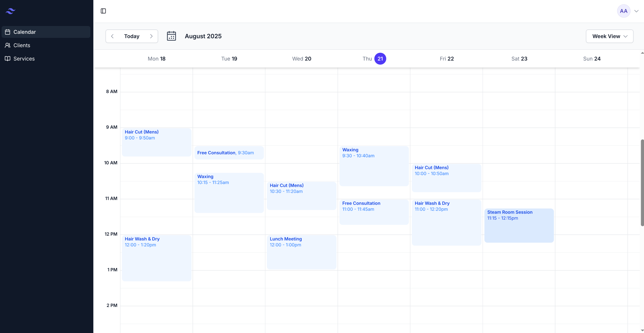Click the Clients people icon

pos(7,45)
